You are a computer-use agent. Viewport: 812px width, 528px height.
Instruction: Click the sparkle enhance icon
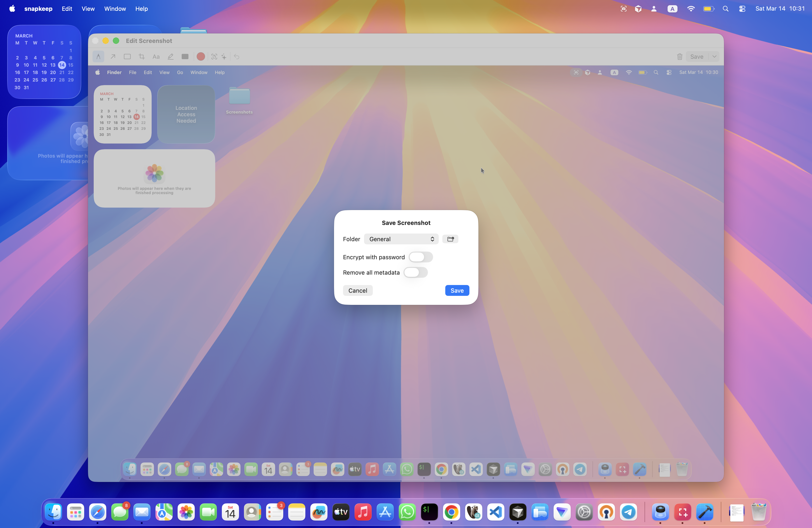(x=224, y=57)
